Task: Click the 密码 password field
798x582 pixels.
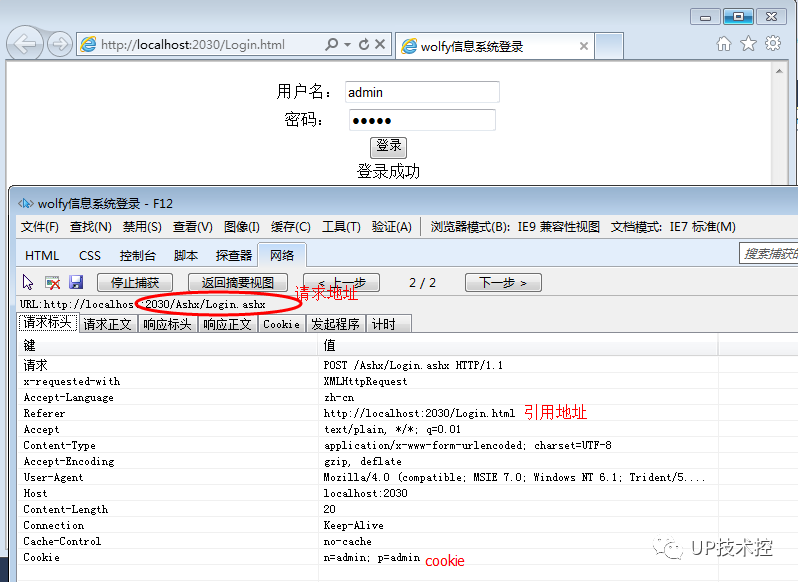Action: (x=422, y=120)
